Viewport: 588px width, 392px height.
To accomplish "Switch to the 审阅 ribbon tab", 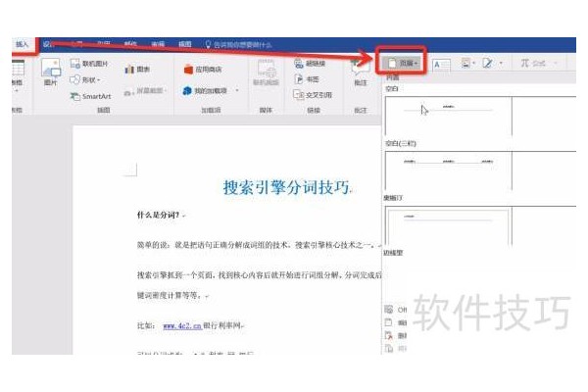I will (x=158, y=44).
